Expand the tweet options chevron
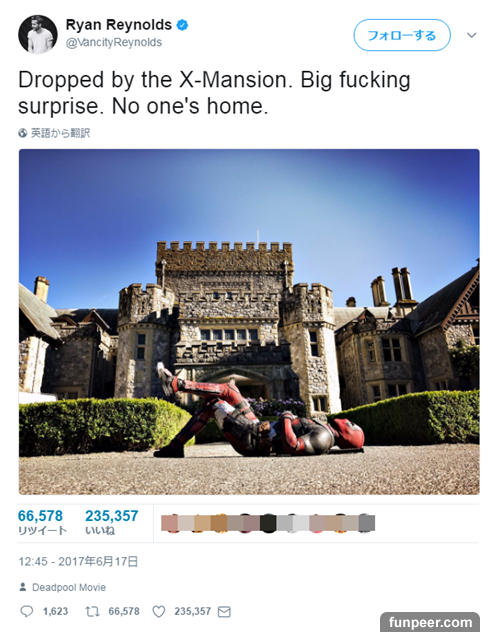Viewport: 500px width, 632px height. click(471, 35)
